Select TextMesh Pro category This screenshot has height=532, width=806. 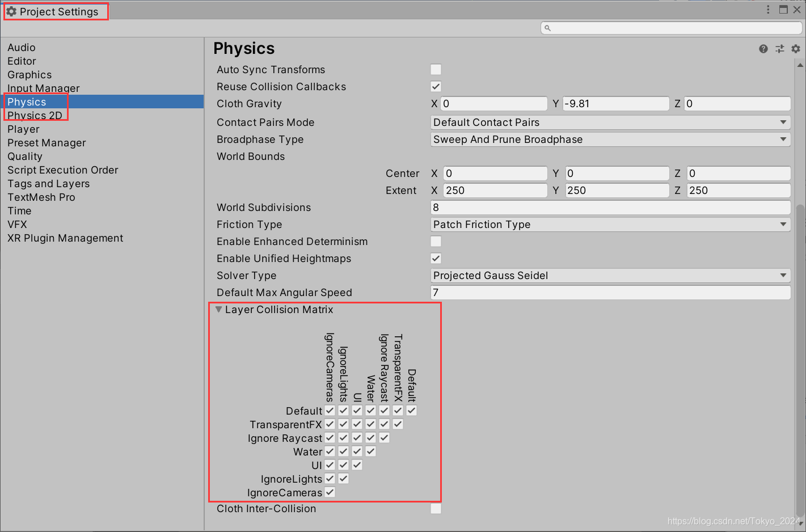[x=41, y=197]
